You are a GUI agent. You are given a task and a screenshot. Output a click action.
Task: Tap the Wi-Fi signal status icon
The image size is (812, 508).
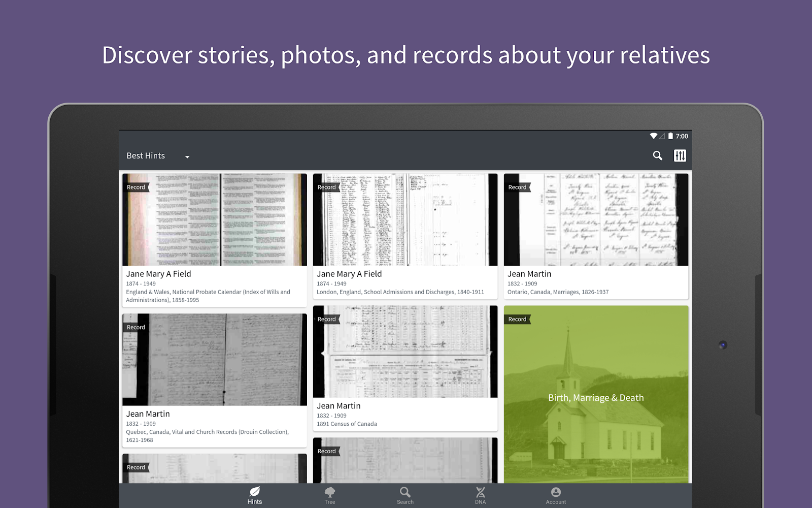point(654,136)
